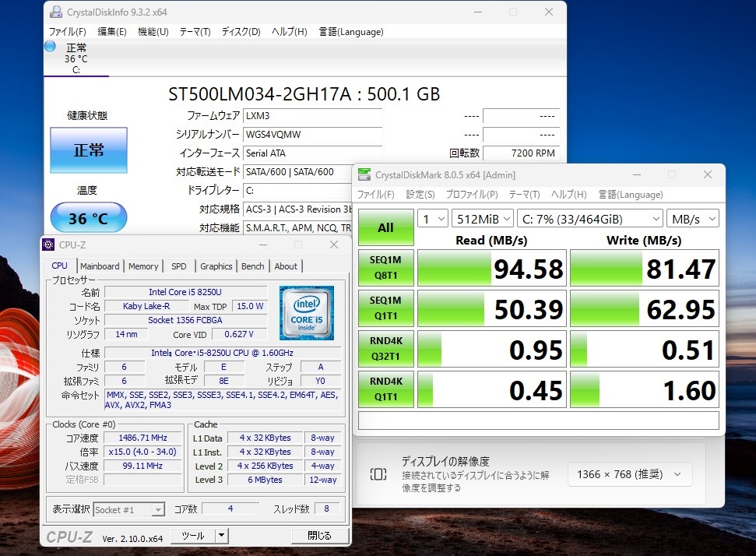Switch to the Mainboard tab in CPU-Z
This screenshot has height=556, width=756.
pos(100,266)
